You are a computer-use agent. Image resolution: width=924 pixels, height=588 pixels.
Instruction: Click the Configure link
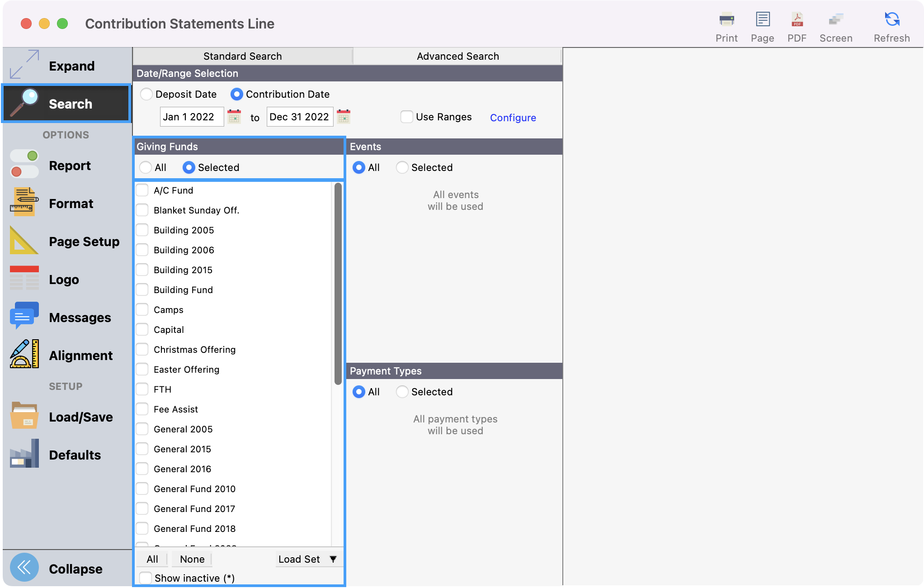tap(513, 118)
